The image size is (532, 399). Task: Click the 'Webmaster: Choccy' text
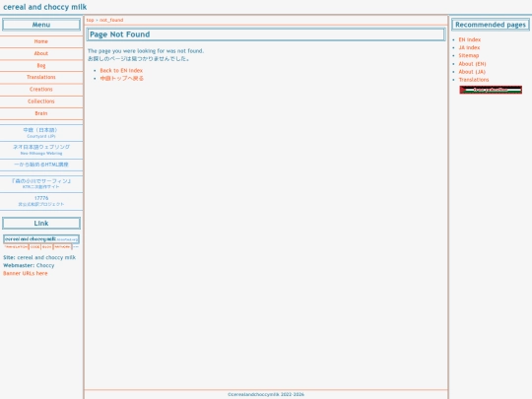(x=29, y=265)
